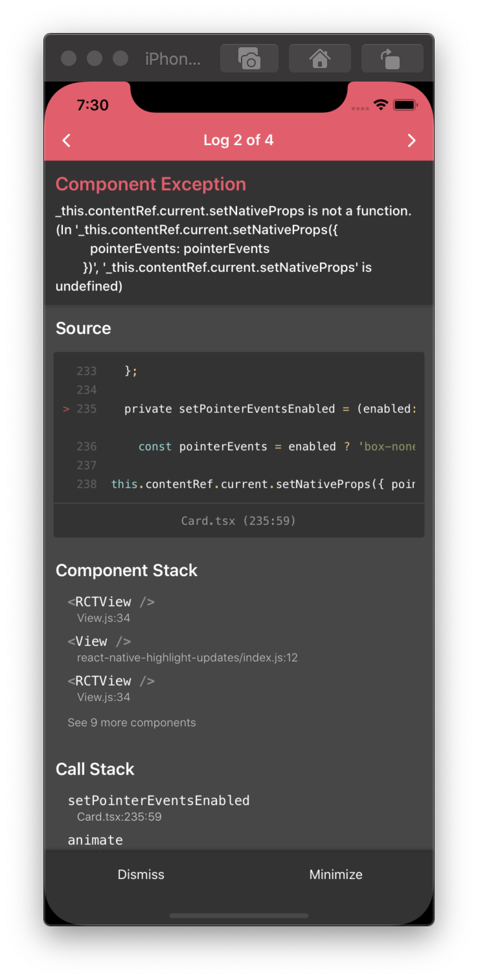Tap the red error arrow beside line 235
478x980 pixels.
(x=65, y=408)
